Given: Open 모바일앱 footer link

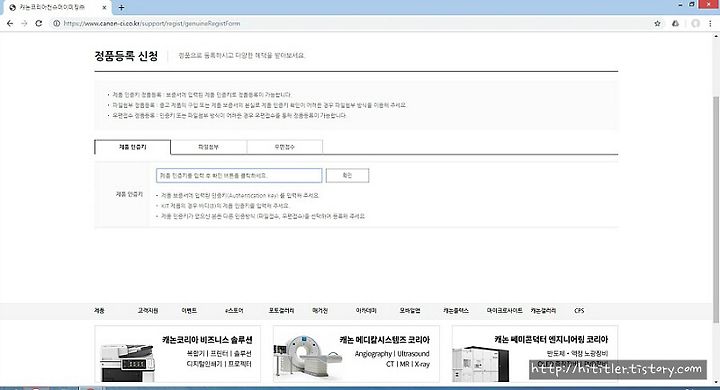Looking at the screenshot, I should click(x=410, y=311).
